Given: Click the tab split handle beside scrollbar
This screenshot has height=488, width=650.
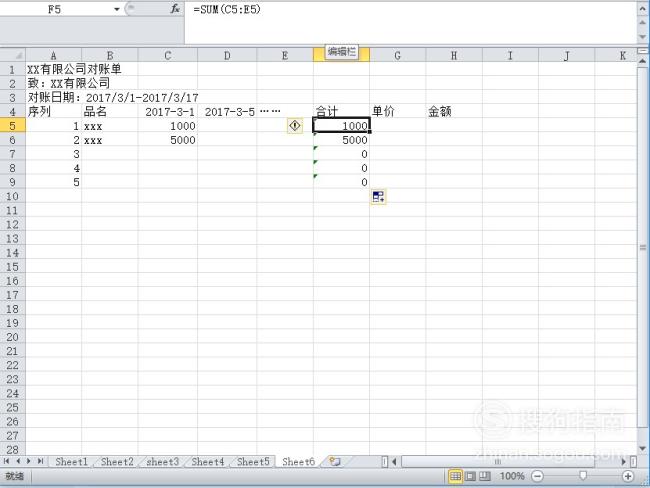Looking at the screenshot, I should pyautogui.click(x=384, y=461).
